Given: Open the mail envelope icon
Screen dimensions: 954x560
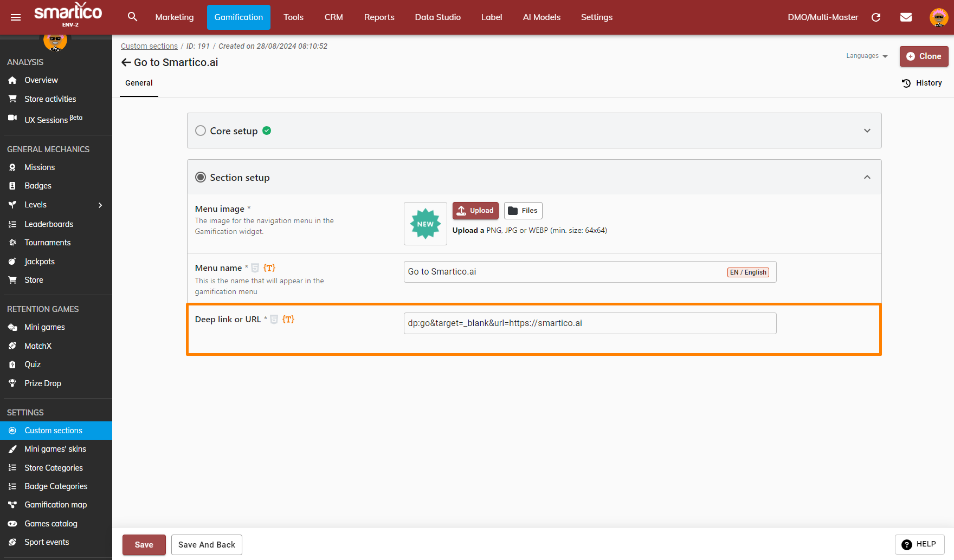Looking at the screenshot, I should 906,17.
